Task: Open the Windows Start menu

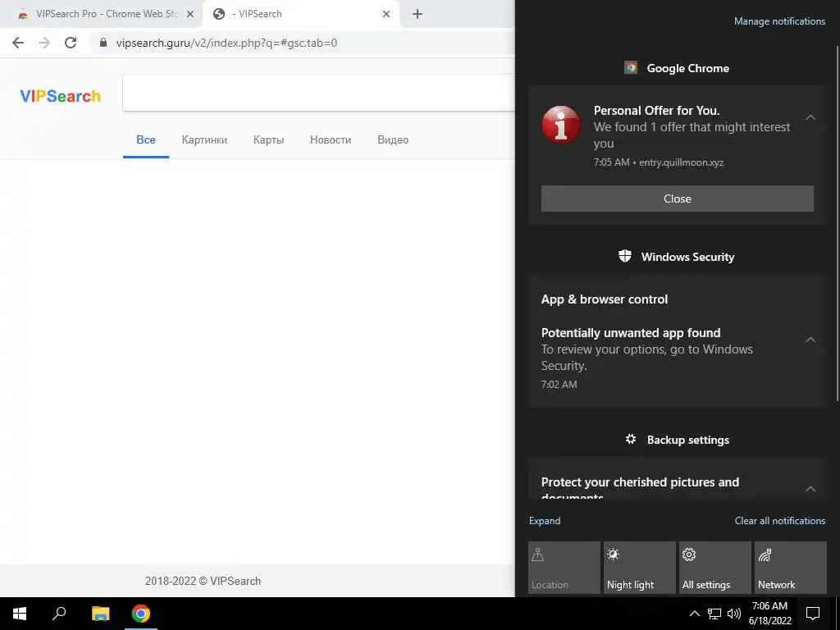Action: (20, 614)
